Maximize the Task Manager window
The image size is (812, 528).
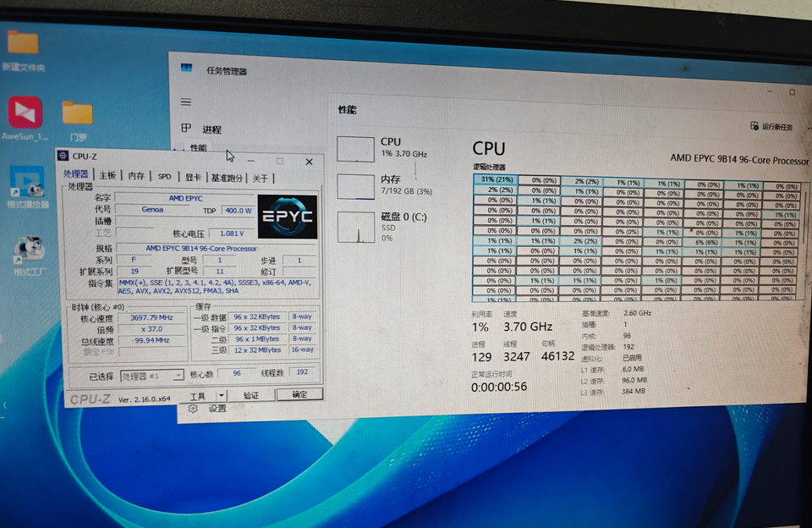point(792,92)
